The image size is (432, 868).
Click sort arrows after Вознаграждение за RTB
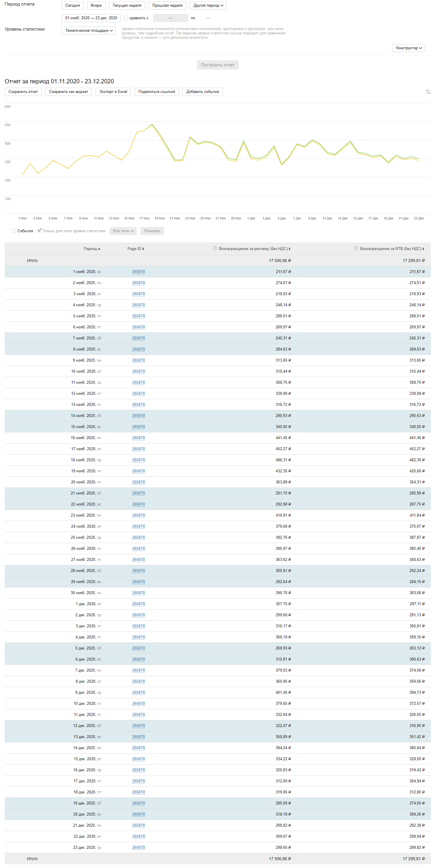pos(423,249)
